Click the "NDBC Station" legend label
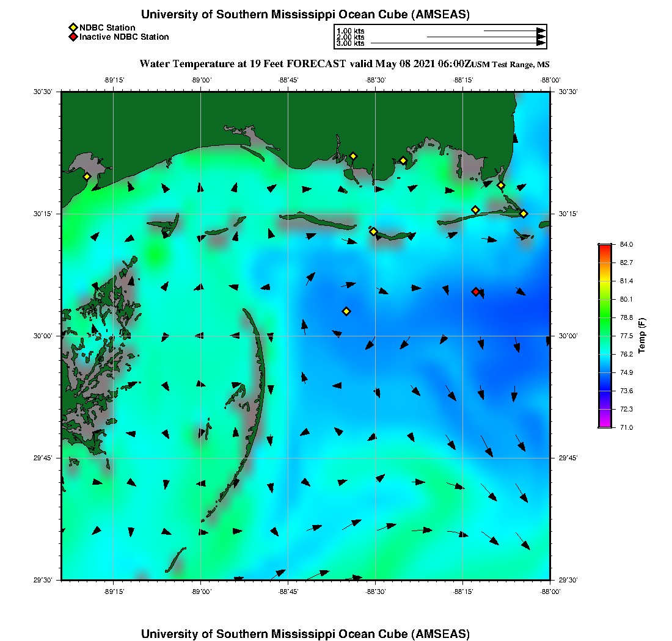672x641 pixels. (x=108, y=27)
